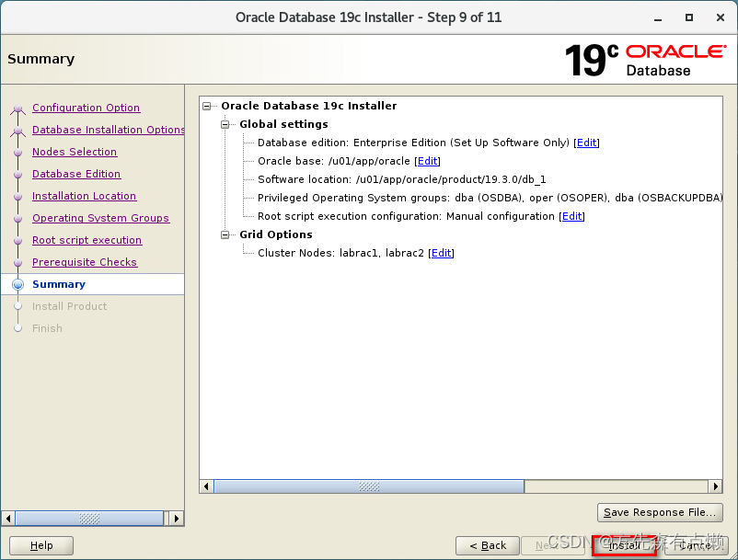Click the Database Edition step marker icon
The image size is (738, 560).
(17, 175)
